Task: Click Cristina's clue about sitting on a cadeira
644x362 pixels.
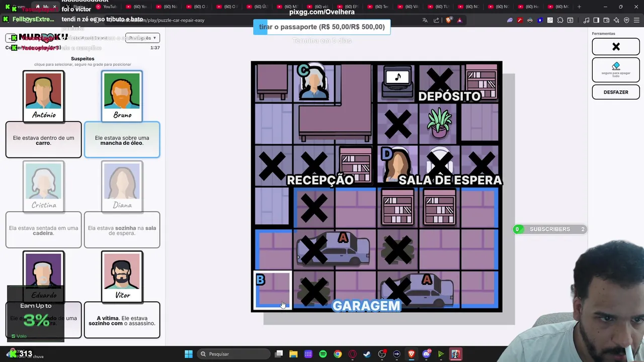Action: [43, 230]
